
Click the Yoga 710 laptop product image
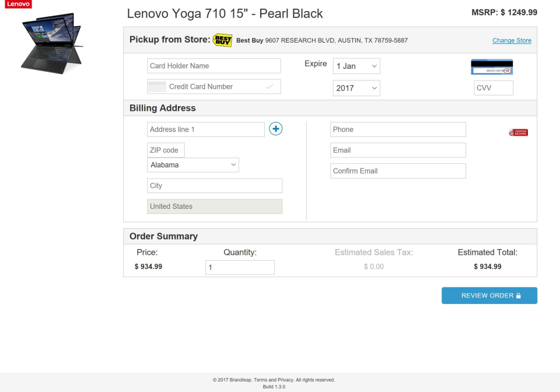pyautogui.click(x=52, y=43)
